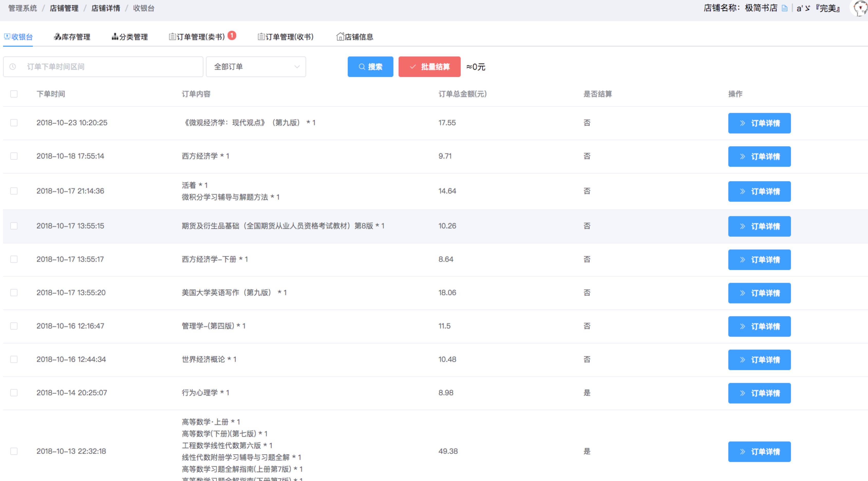This screenshot has height=481, width=868.
Task: Open 订单详情 for the 49.38 yuan order
Action: point(759,451)
